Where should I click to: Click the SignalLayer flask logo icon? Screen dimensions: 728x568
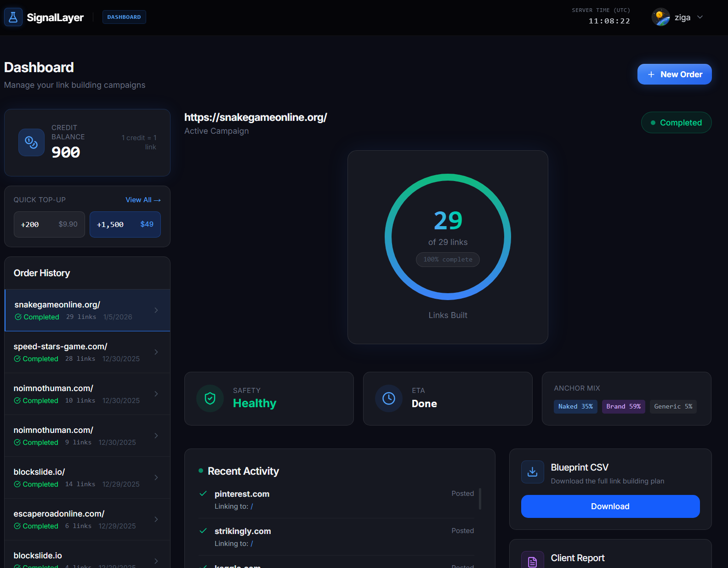13,17
